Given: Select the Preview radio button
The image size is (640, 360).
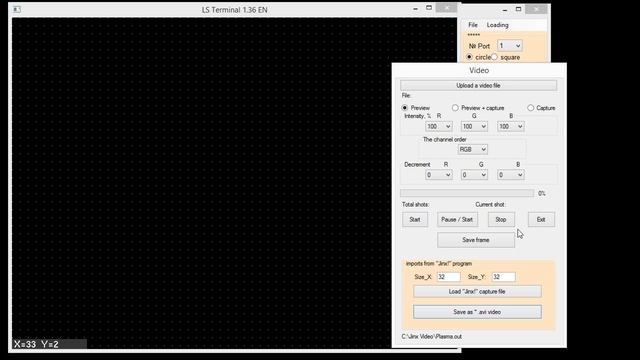Looking at the screenshot, I should 404,108.
